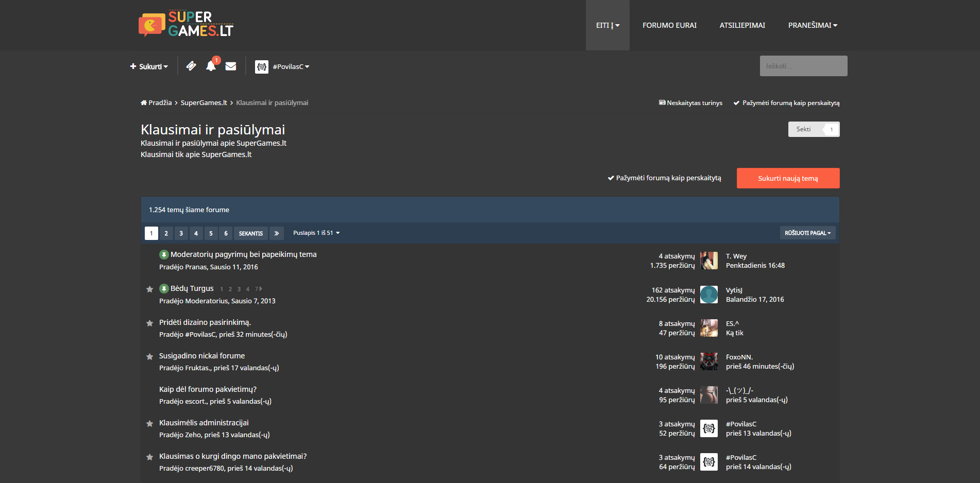
Task: Click author Fruktas. under Susigadino nickai
Action: (x=198, y=368)
